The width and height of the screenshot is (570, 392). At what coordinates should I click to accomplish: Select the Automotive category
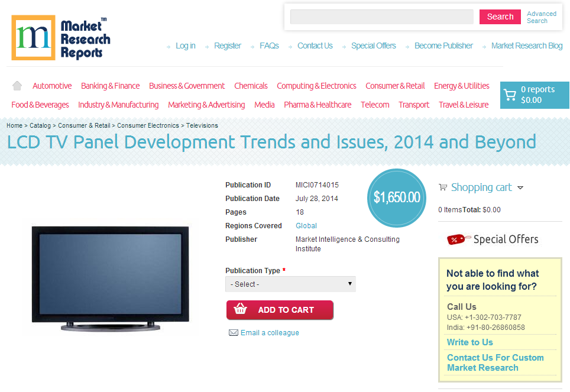click(x=52, y=86)
